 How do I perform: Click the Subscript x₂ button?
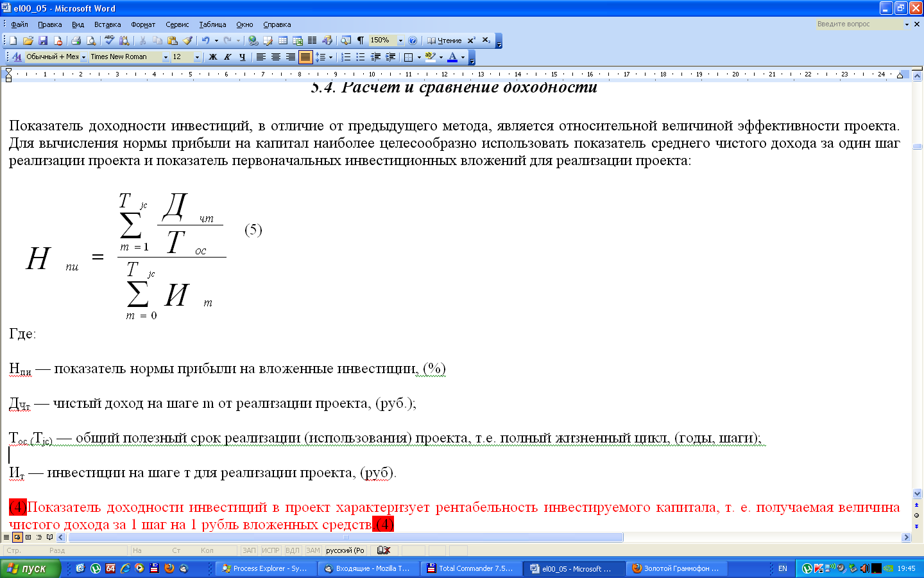[x=486, y=40]
